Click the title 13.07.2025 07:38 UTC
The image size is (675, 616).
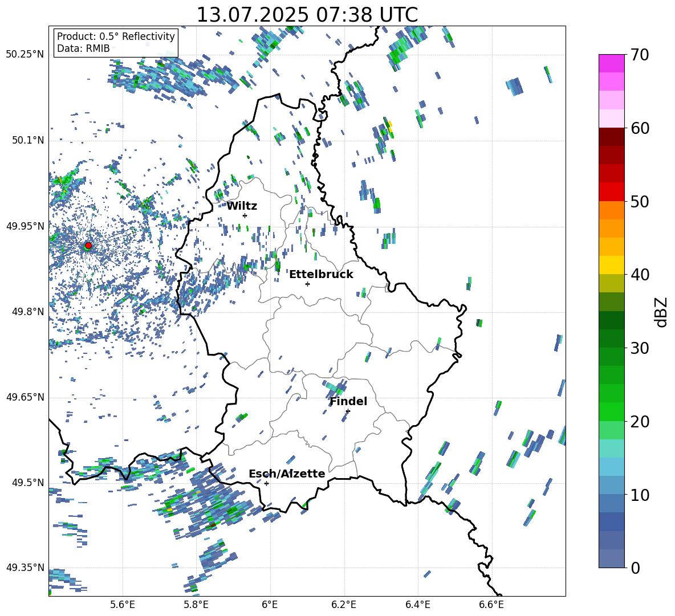click(307, 15)
